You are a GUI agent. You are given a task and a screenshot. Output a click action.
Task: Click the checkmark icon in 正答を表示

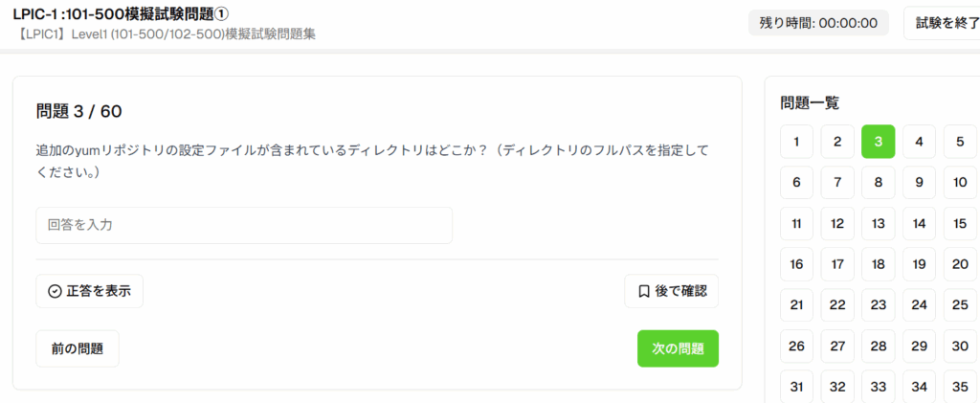[55, 291]
